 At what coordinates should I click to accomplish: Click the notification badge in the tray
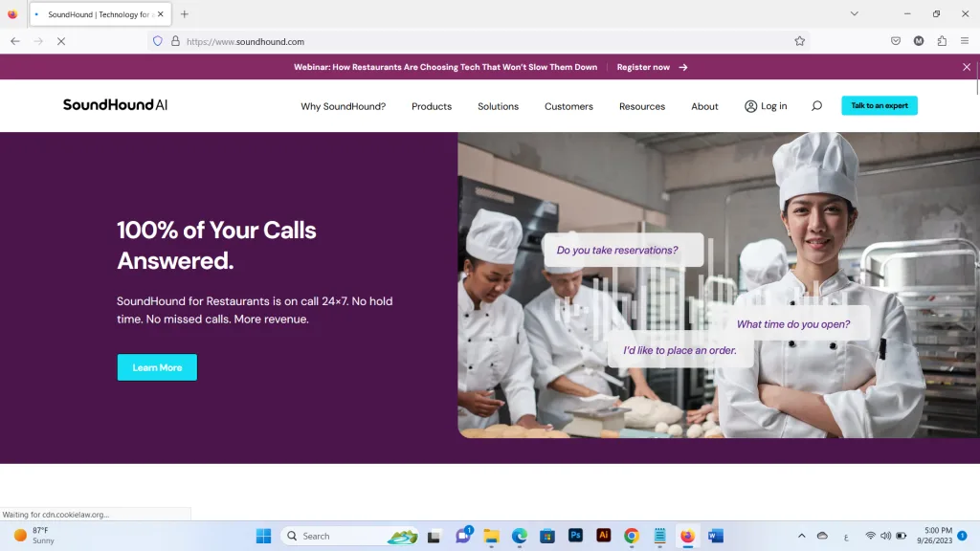coord(962,536)
